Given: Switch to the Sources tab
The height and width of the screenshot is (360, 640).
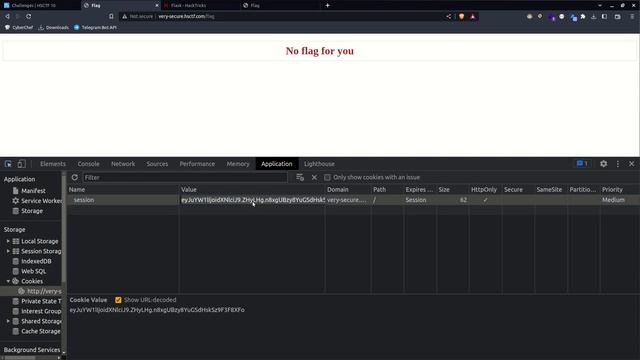Looking at the screenshot, I should (x=157, y=164).
